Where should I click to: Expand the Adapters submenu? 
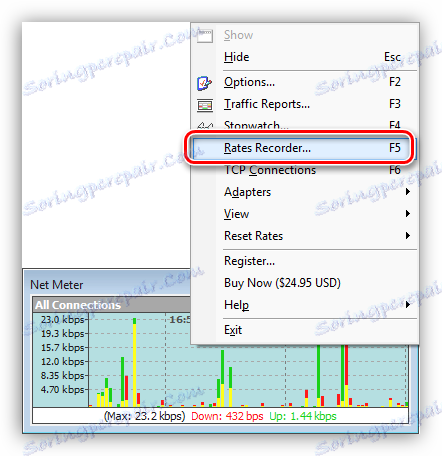click(304, 192)
